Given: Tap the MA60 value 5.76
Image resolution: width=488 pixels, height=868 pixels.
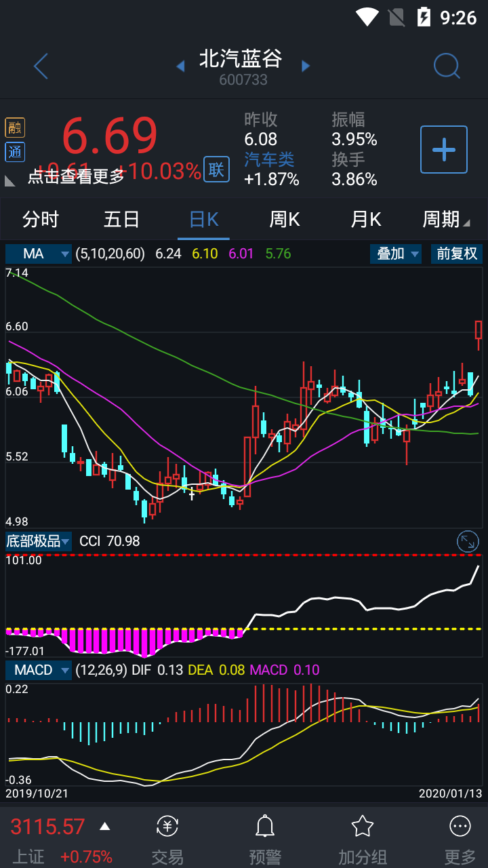Looking at the screenshot, I should (278, 254).
